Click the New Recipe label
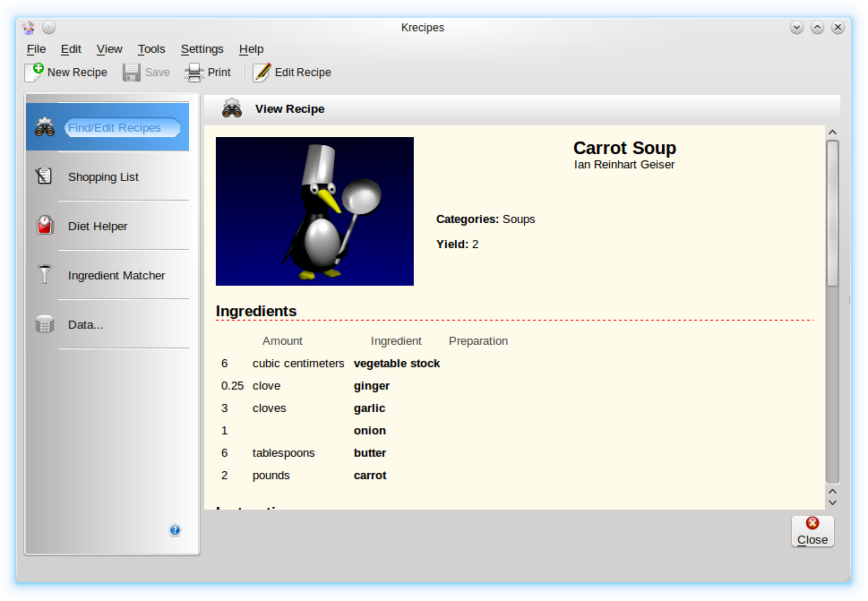 [x=77, y=73]
